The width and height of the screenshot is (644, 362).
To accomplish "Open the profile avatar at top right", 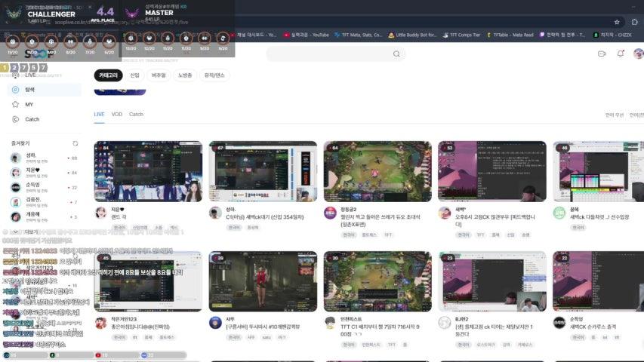I will coord(638,54).
